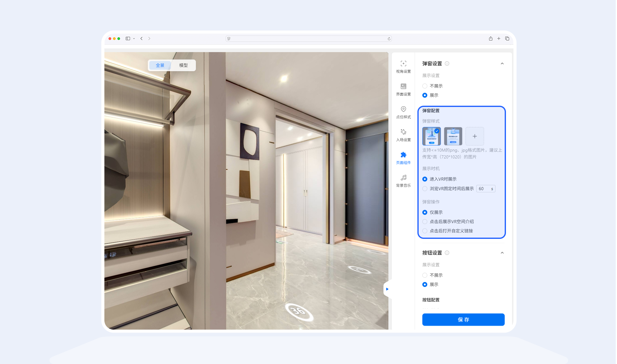Choose the first popup style thumbnail
The image size is (617, 364).
click(431, 136)
